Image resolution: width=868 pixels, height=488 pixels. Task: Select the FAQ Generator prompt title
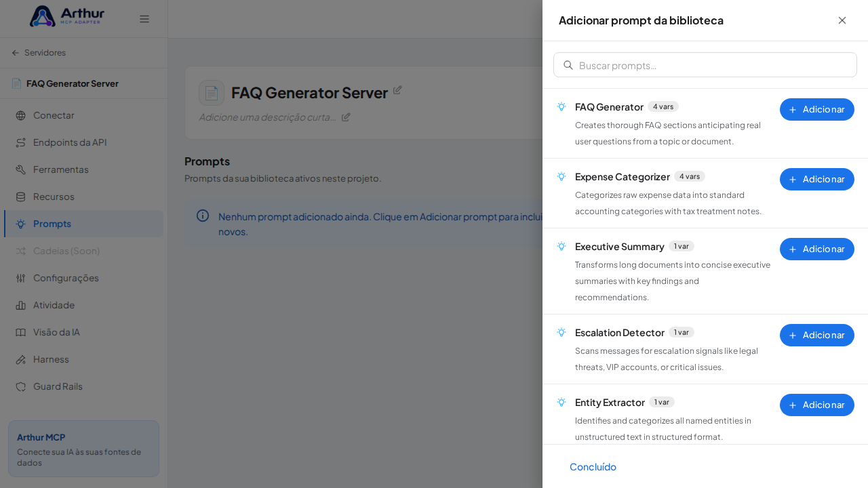609,106
